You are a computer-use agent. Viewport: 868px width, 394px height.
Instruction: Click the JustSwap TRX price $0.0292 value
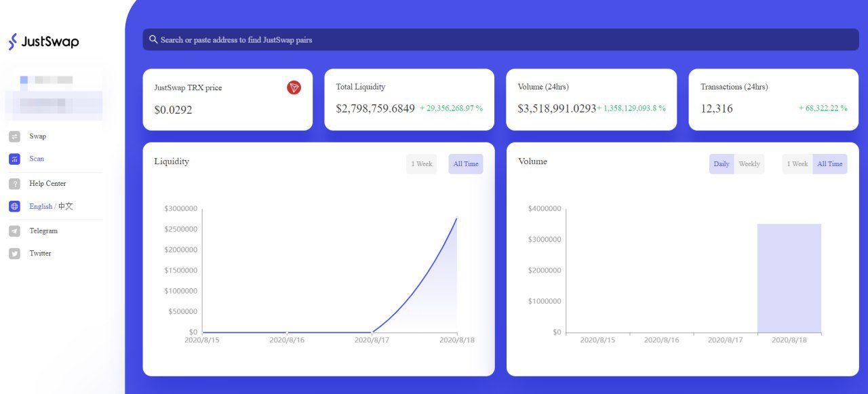pyautogui.click(x=174, y=109)
